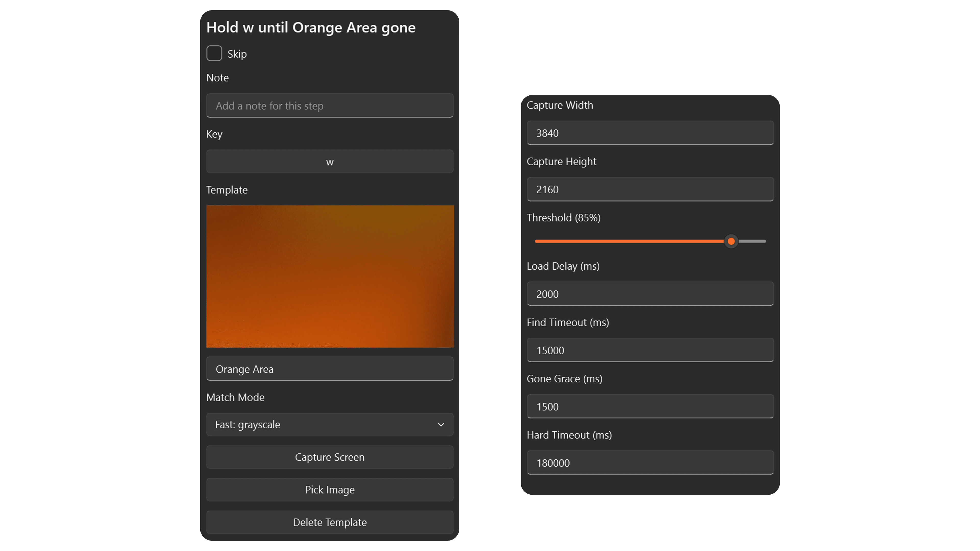Click the note input field

pyautogui.click(x=330, y=105)
